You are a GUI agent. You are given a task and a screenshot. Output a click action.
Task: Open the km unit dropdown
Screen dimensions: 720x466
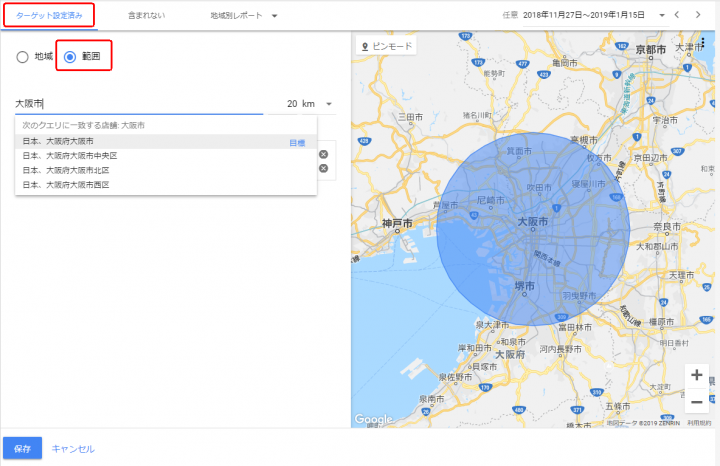click(317, 104)
